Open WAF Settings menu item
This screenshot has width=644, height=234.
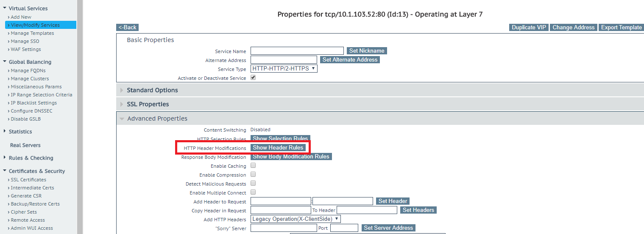25,49
